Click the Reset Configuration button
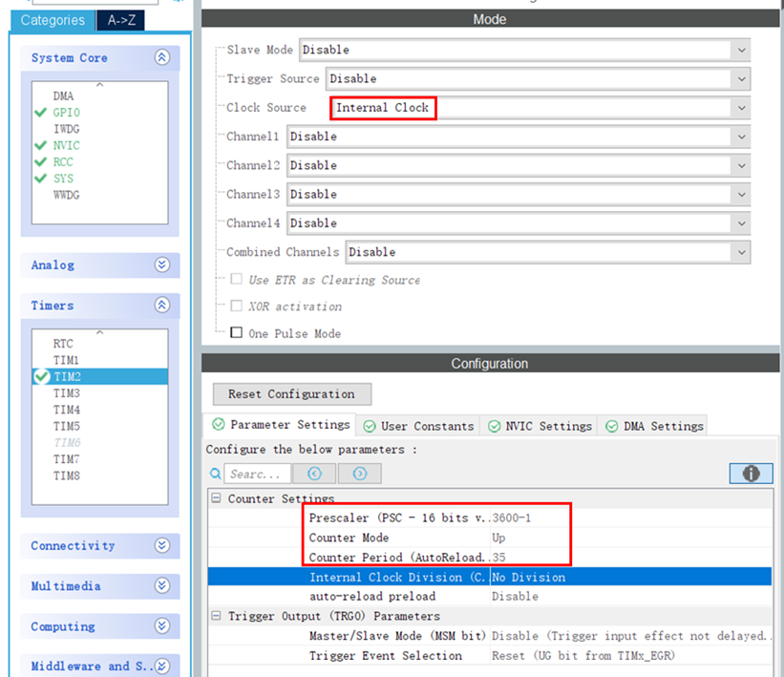The image size is (784, 677). (x=291, y=393)
